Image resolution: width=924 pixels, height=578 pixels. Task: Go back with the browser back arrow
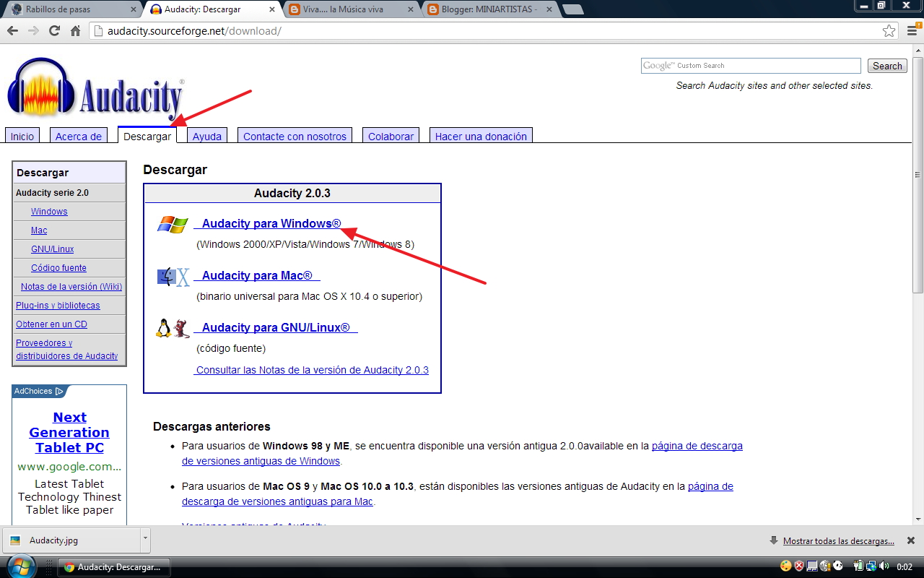click(x=12, y=31)
